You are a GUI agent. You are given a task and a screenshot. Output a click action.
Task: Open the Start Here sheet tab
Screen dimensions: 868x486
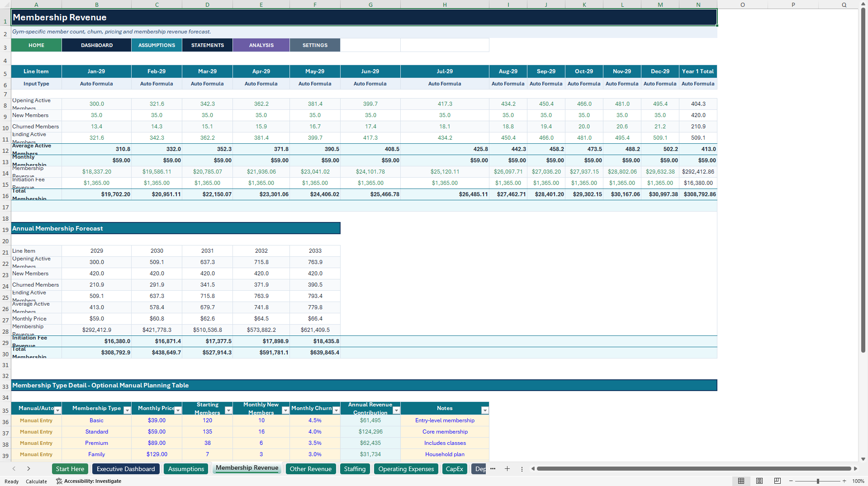[x=70, y=469]
